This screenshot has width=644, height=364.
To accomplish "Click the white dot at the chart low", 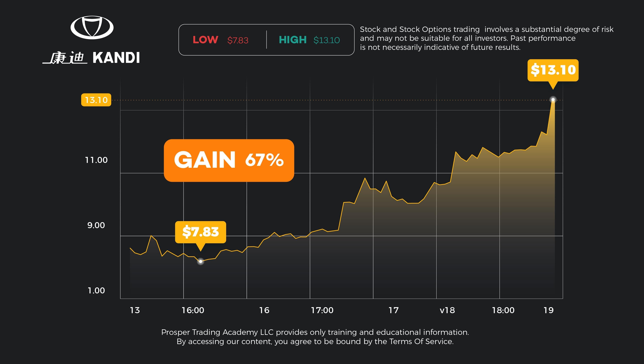I will [x=200, y=261].
